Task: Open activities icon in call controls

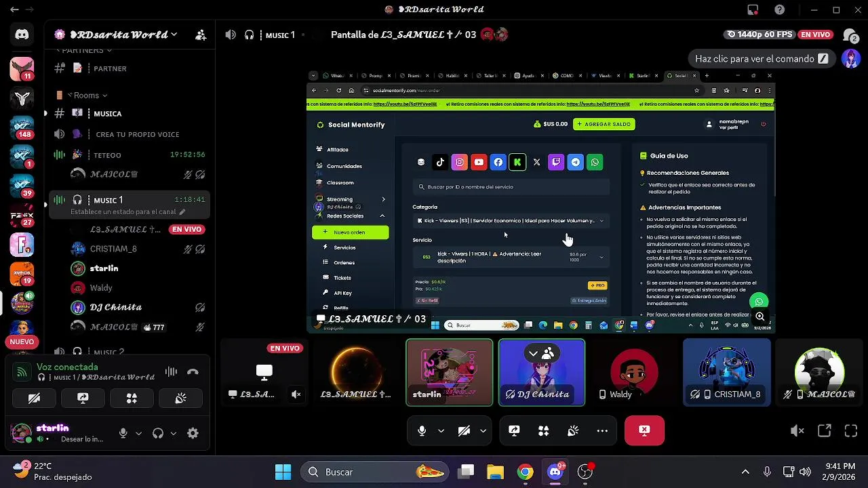Action: click(543, 430)
